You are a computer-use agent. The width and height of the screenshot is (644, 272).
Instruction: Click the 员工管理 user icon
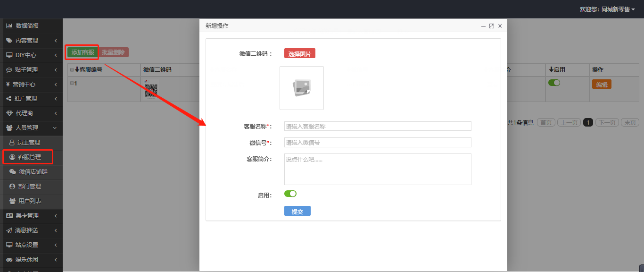pyautogui.click(x=12, y=143)
